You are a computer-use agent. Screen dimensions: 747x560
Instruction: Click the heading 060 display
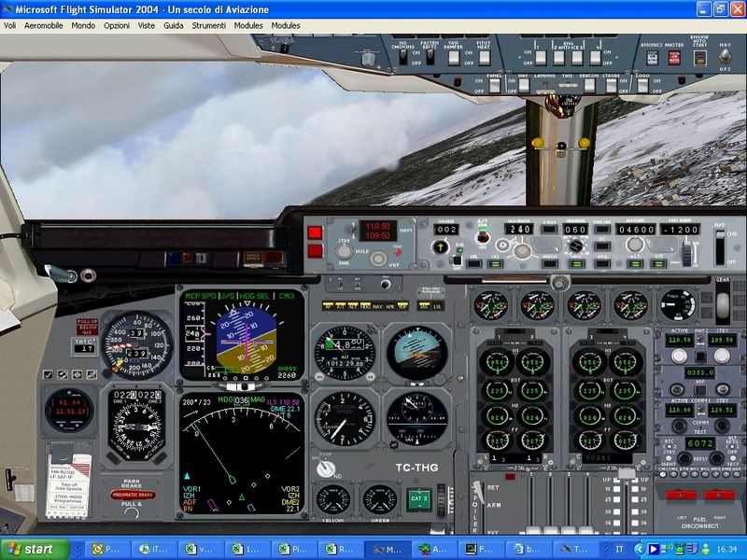(575, 230)
